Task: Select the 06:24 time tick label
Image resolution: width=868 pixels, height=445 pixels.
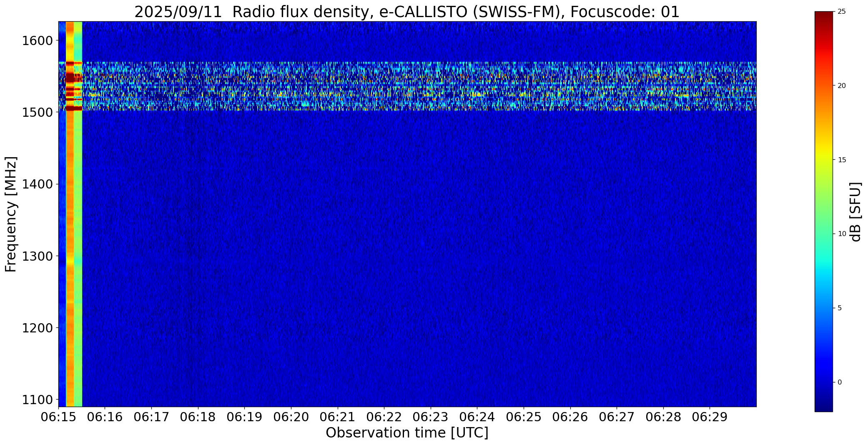Action: (x=477, y=417)
